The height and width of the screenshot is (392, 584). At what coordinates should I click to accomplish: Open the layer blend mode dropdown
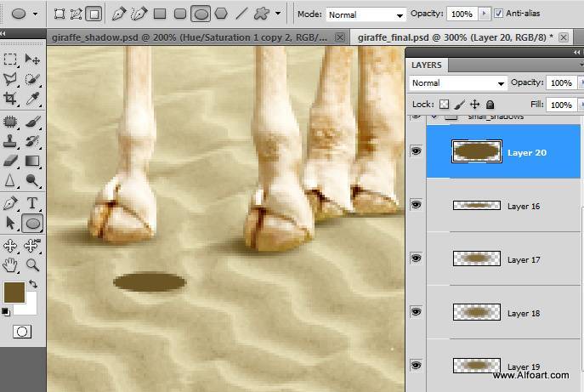point(458,83)
